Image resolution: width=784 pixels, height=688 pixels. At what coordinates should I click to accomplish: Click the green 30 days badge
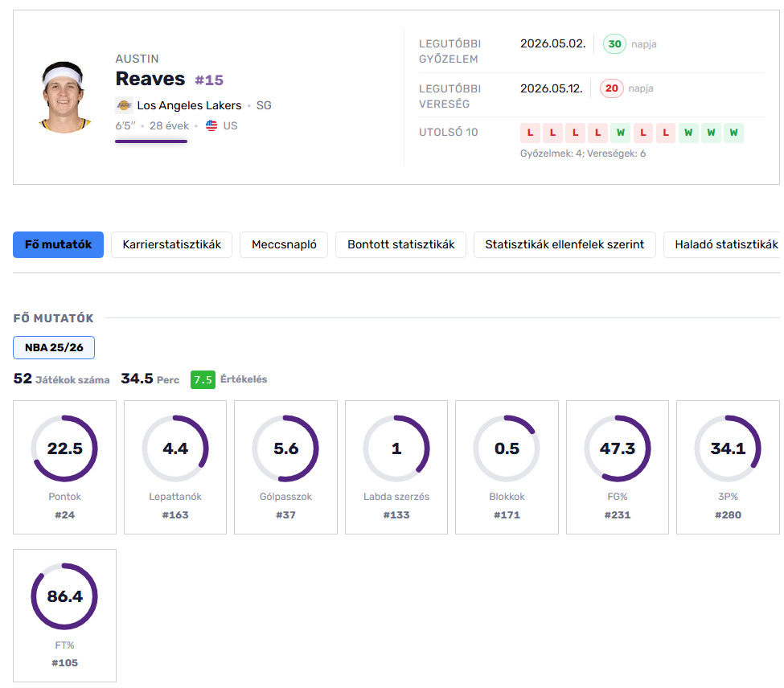(614, 44)
